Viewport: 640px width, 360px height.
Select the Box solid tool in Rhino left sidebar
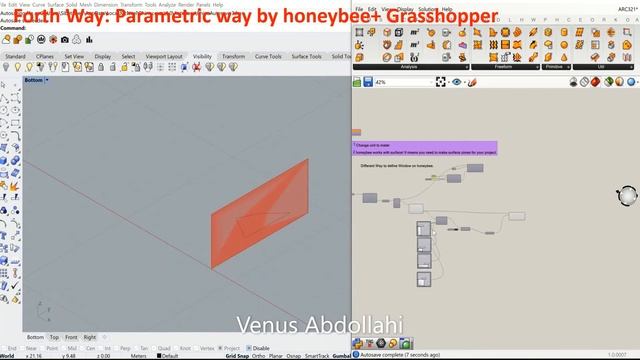click(x=4, y=160)
